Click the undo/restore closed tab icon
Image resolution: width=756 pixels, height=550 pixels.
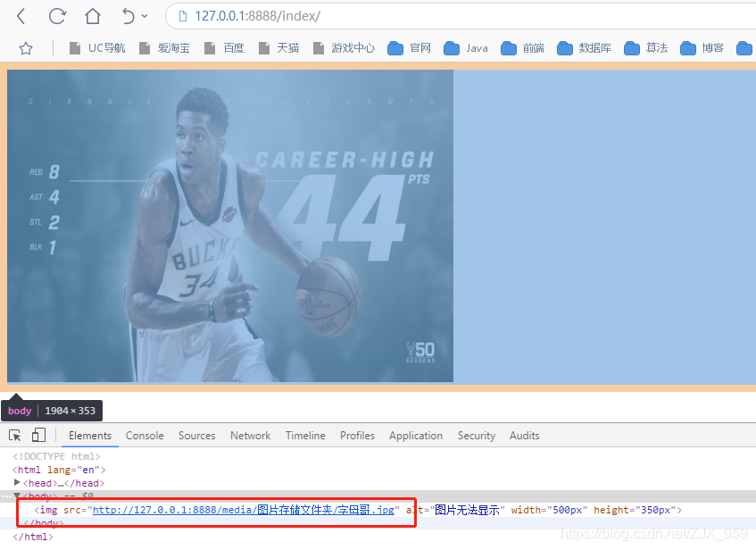pos(128,16)
